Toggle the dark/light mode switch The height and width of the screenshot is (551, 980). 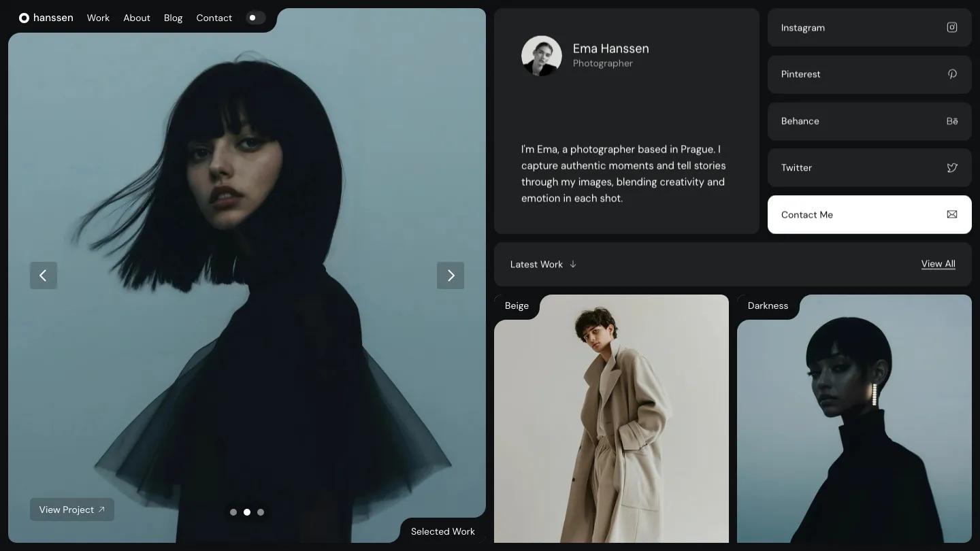pyautogui.click(x=256, y=18)
